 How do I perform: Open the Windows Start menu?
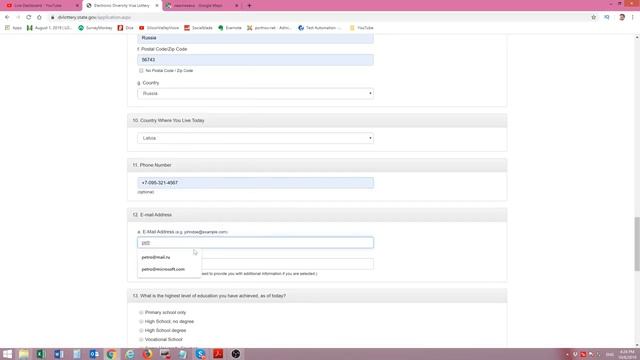click(x=7, y=354)
